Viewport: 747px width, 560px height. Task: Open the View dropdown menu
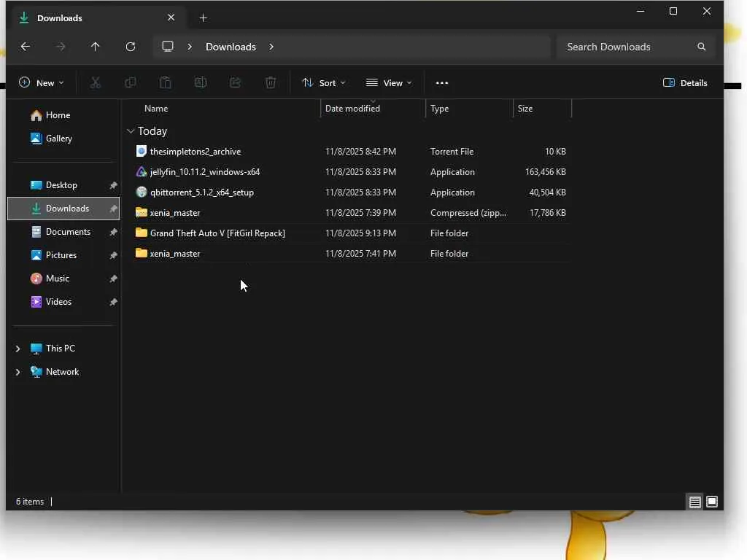click(x=389, y=83)
